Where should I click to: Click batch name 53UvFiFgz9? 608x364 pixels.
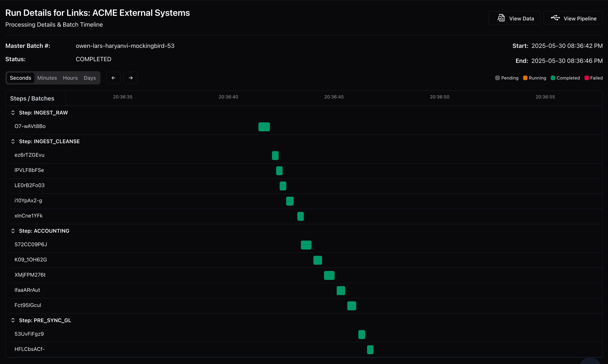[29, 334]
